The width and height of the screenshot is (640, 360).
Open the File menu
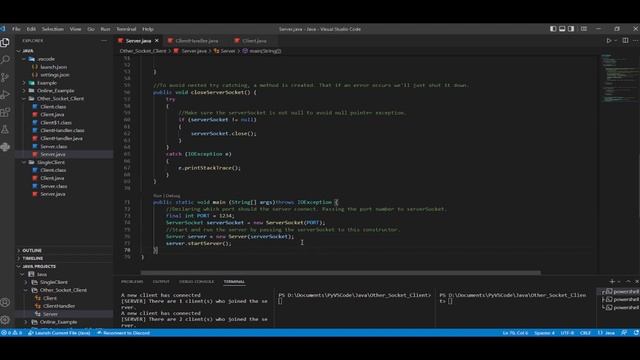pyautogui.click(x=16, y=29)
